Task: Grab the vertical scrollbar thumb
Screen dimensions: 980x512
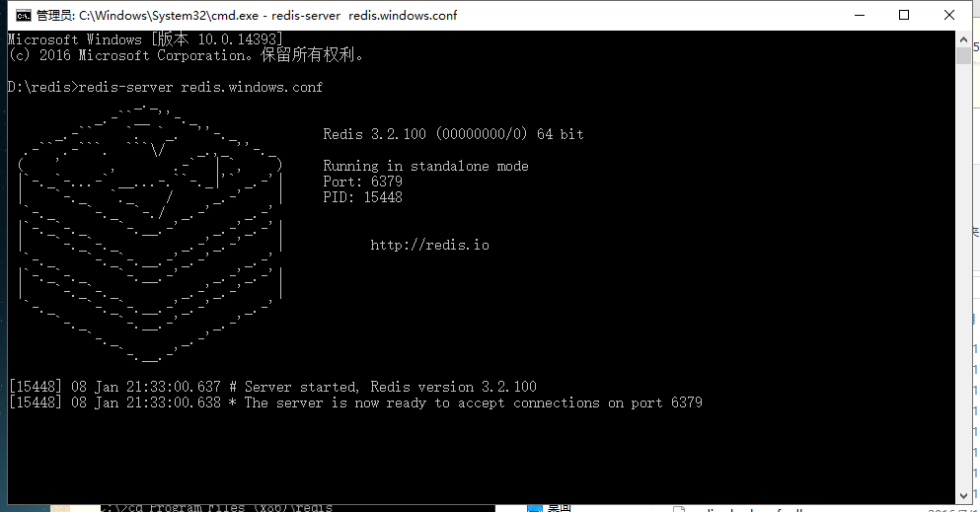Action: click(963, 55)
